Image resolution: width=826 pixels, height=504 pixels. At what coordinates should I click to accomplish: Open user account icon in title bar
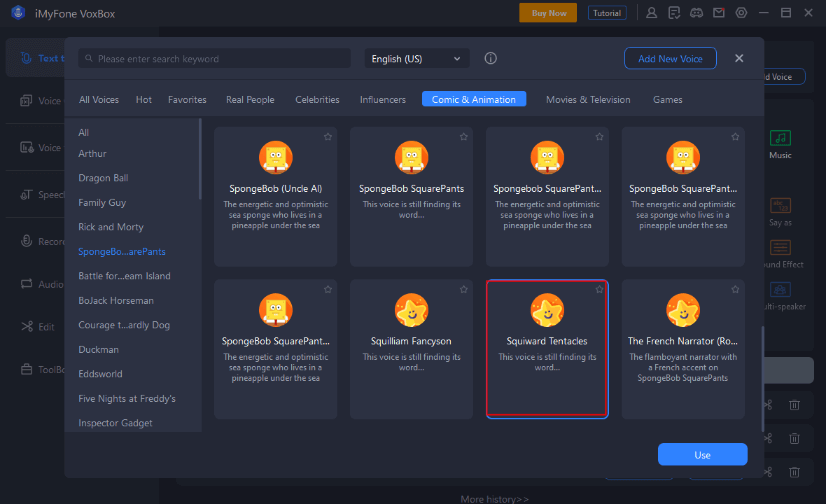point(652,13)
